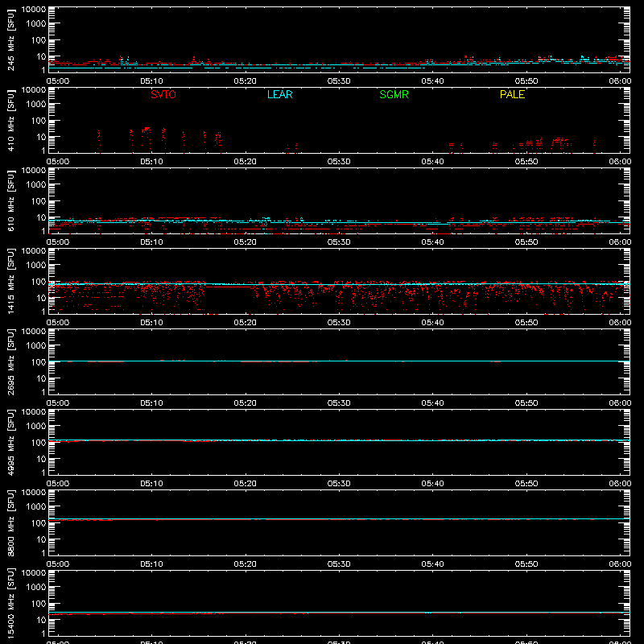Click the cyan LEAR legend label

(279, 94)
